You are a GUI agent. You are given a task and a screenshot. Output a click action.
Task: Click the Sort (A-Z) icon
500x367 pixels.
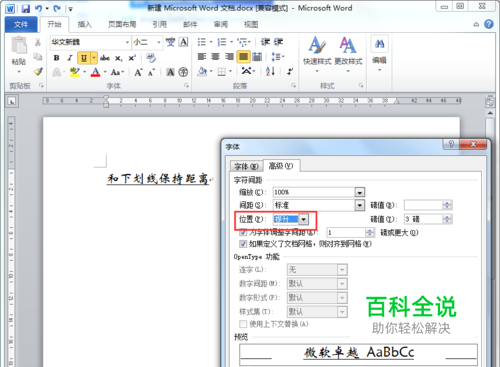tap(270, 71)
